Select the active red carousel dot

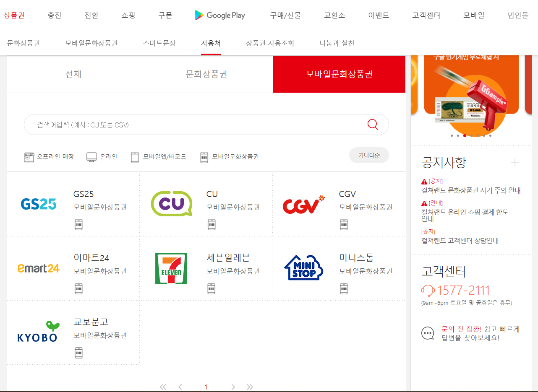pos(465,135)
